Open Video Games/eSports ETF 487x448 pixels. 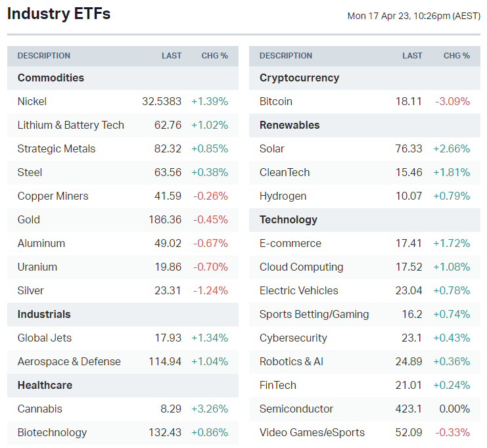click(x=312, y=432)
